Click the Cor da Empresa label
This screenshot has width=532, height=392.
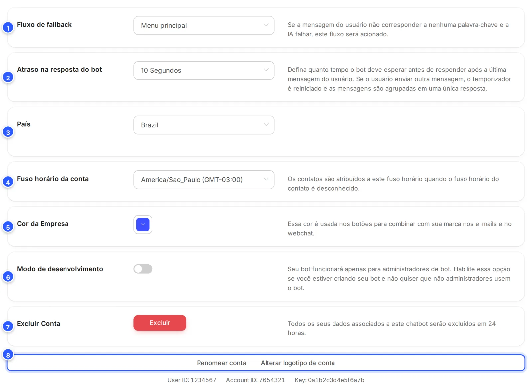click(x=43, y=224)
